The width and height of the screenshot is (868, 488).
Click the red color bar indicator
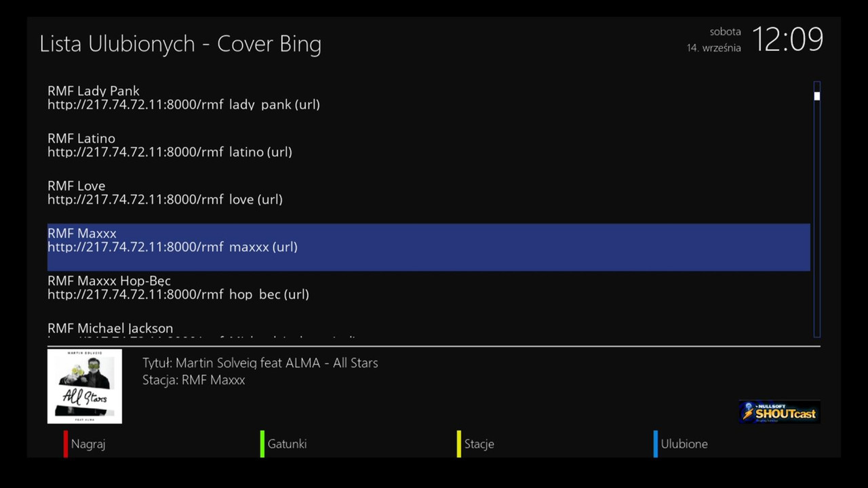tap(66, 444)
